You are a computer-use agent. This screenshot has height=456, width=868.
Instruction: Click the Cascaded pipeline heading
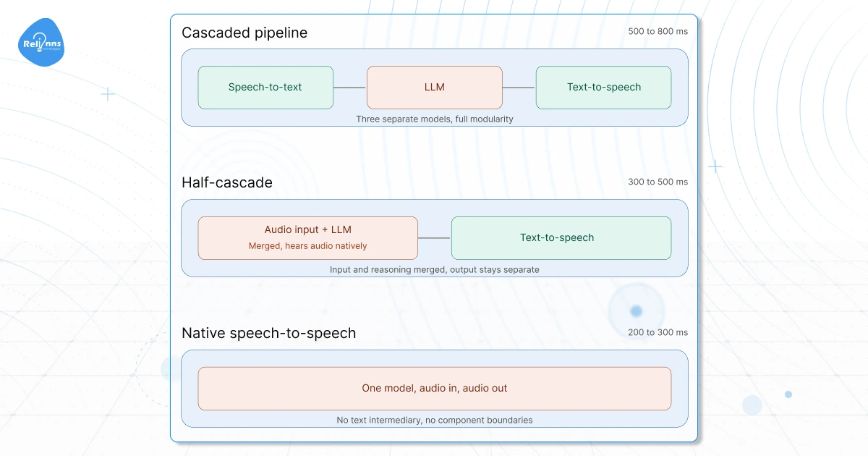[244, 33]
